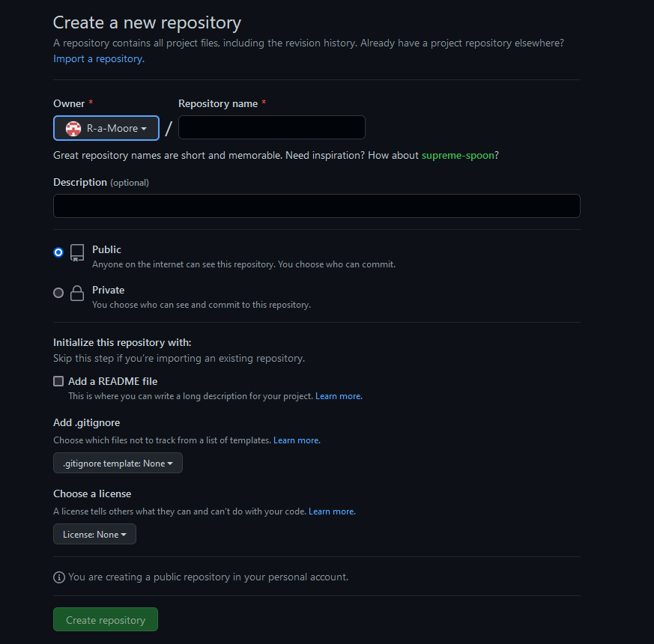Image resolution: width=654 pixels, height=644 pixels.
Task: Open Learn more about gitignore templates
Action: (296, 440)
